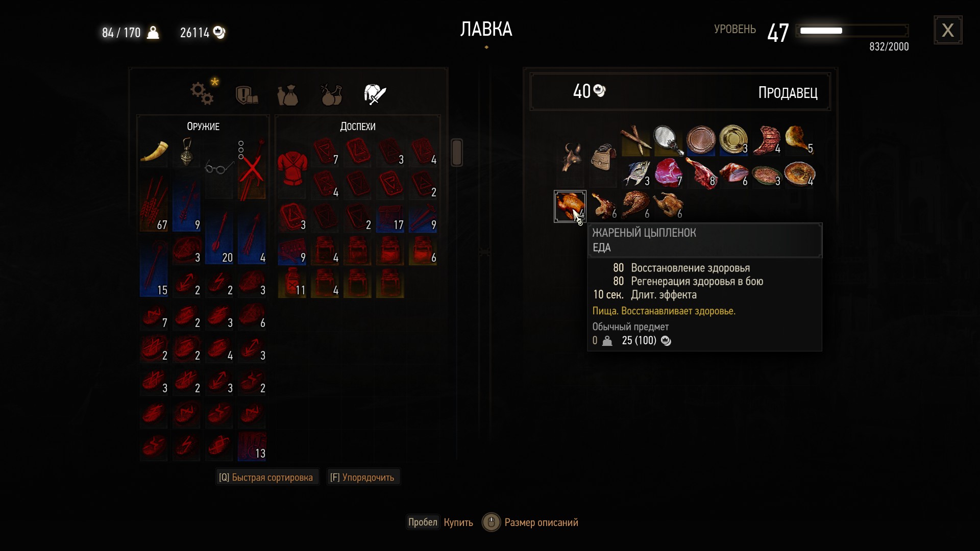This screenshot has height=551, width=980.
Task: Close the shop with X button
Action: tap(948, 30)
